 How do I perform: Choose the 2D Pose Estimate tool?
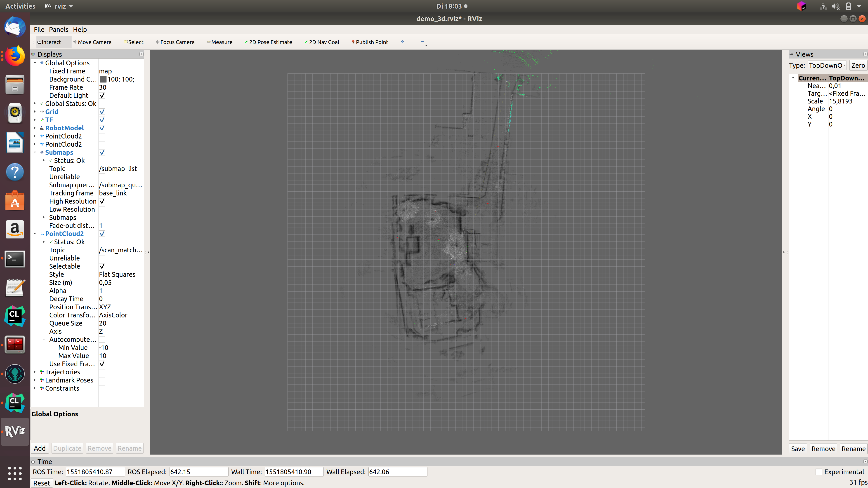click(x=268, y=42)
